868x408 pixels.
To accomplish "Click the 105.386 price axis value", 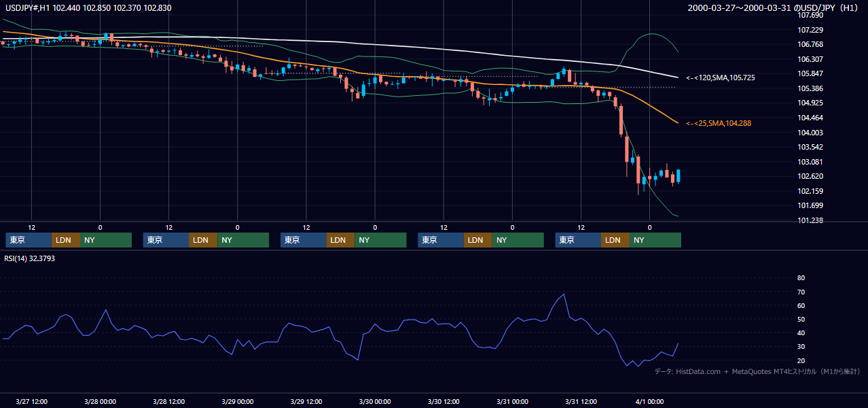I will coord(809,88).
